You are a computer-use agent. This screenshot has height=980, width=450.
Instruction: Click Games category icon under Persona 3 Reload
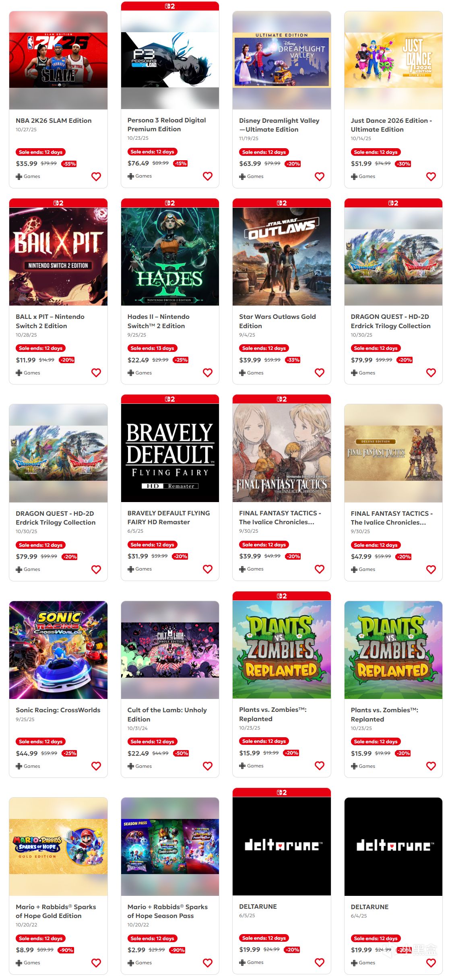[131, 176]
